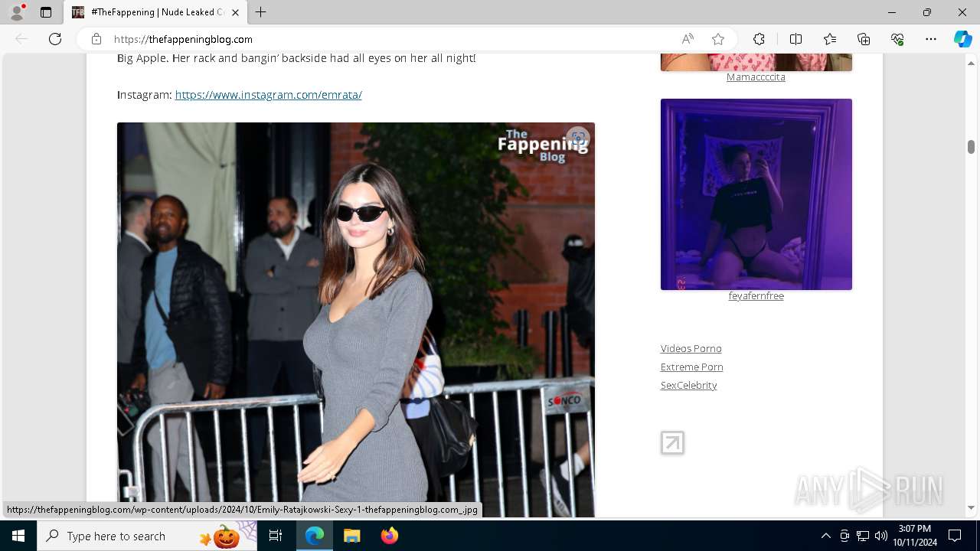This screenshot has width=980, height=551.
Task: Activate Read aloud icon in address bar
Action: [688, 39]
